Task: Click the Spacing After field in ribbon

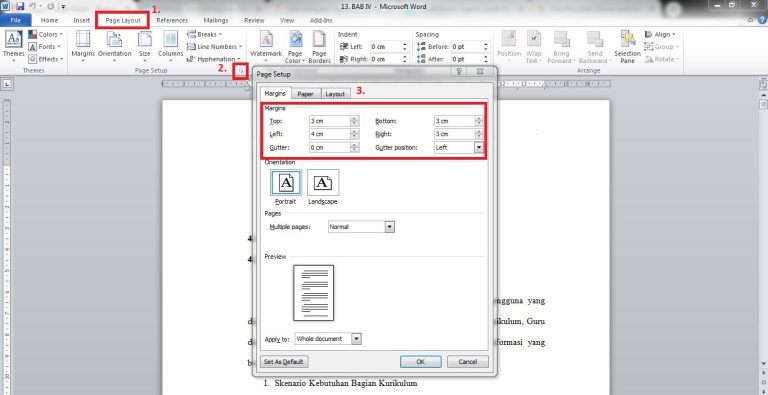Action: point(467,59)
